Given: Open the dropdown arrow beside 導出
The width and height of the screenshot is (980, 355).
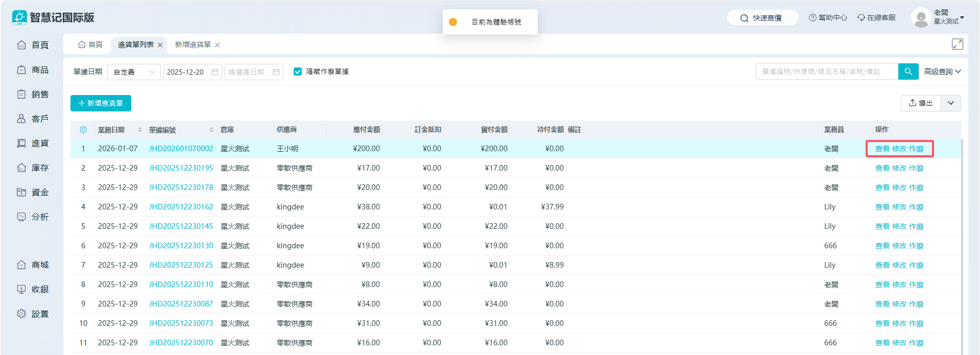Looking at the screenshot, I should [x=950, y=103].
